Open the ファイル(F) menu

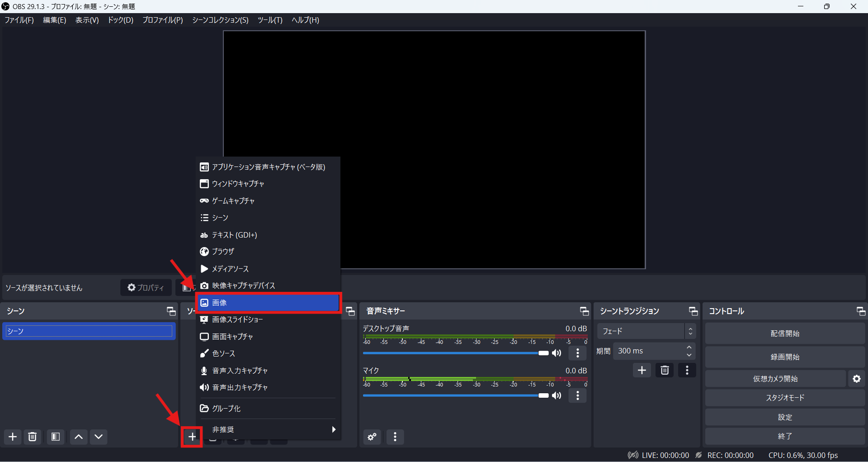click(x=19, y=20)
